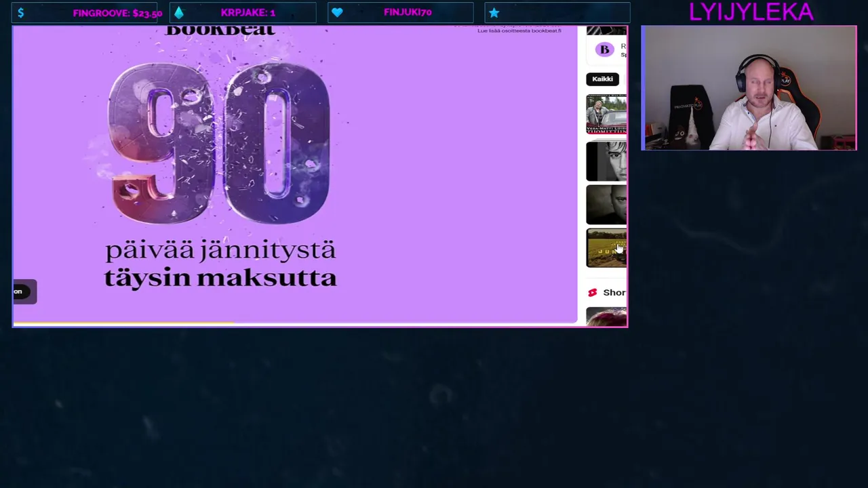Click the dollar sign icon beside FINGROOVE
This screenshot has width=868, height=488.
pyautogui.click(x=20, y=13)
